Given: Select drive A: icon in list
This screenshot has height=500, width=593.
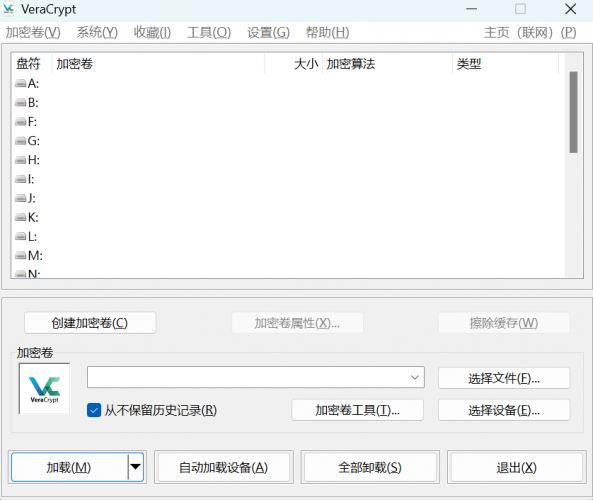Looking at the screenshot, I should pyautogui.click(x=20, y=83).
